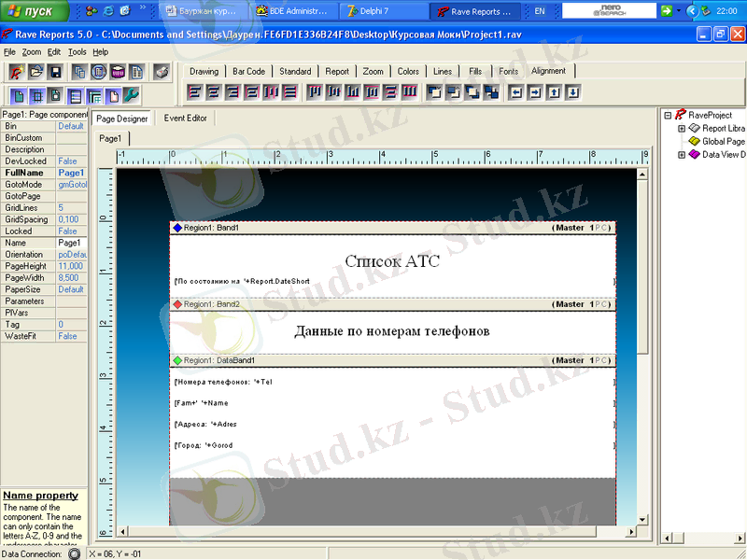Toggle the green page designer button
Viewport: 747px width, 560px height.
[18, 96]
